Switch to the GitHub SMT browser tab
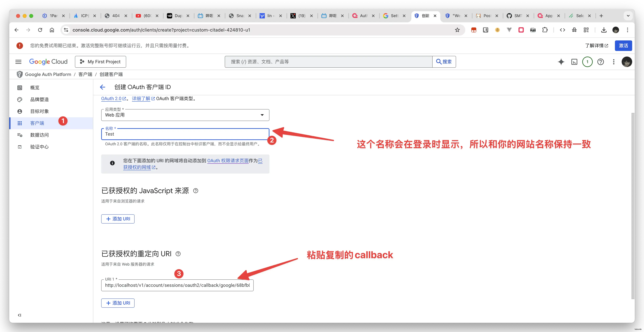This screenshot has width=644, height=332. pos(517,16)
